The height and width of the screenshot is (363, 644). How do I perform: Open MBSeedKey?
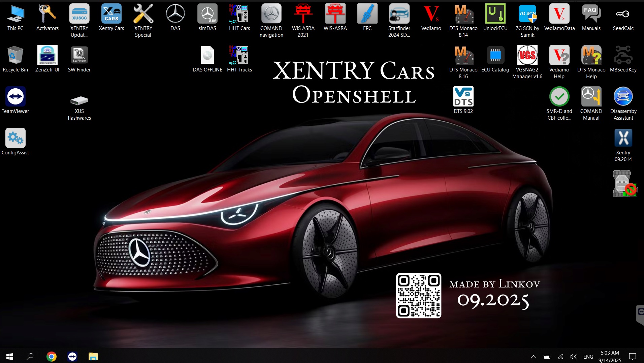tap(623, 56)
